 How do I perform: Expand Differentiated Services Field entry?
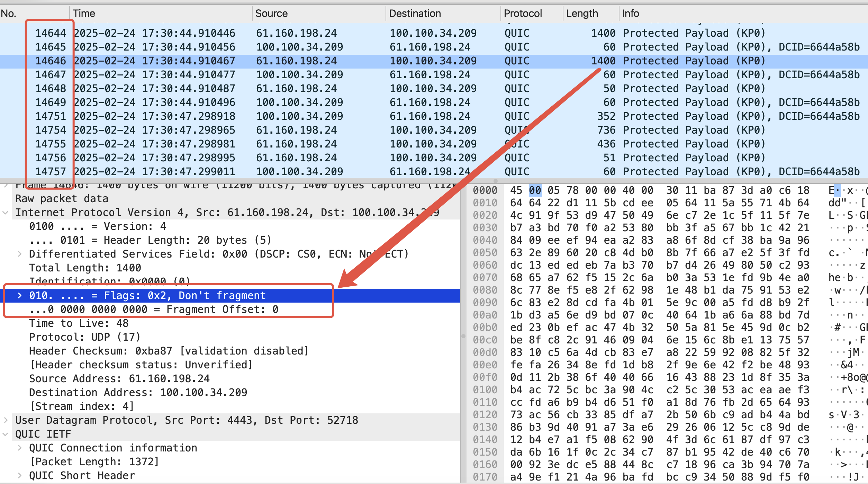pyautogui.click(x=20, y=254)
